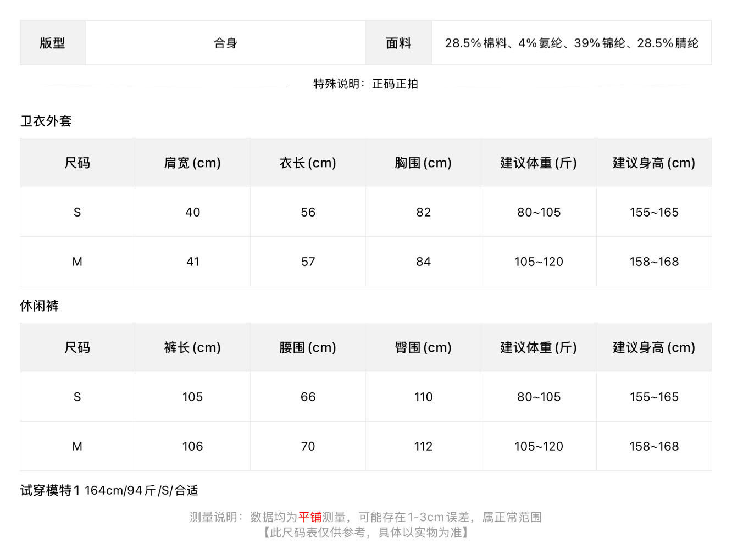Select the 合身 fit value cell

click(225, 43)
